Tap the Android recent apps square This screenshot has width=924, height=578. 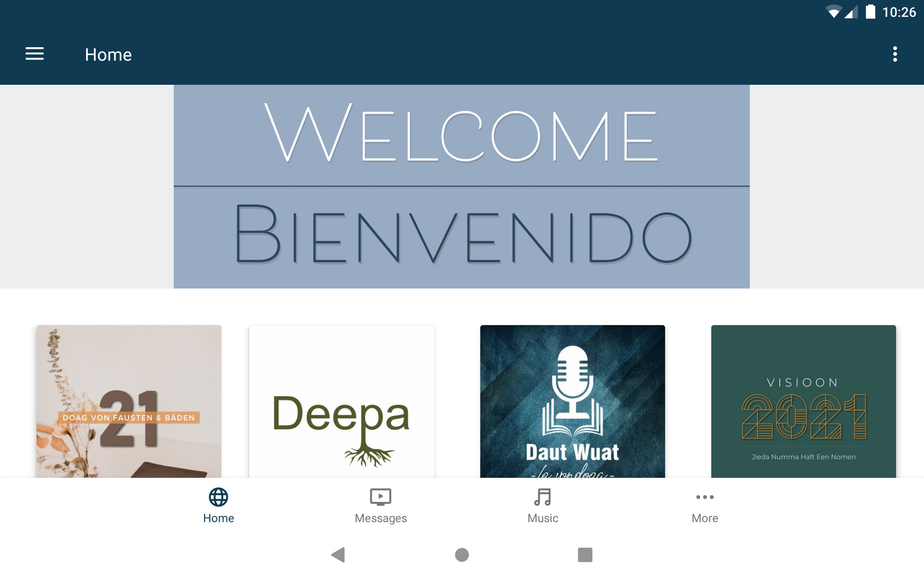pyautogui.click(x=585, y=555)
